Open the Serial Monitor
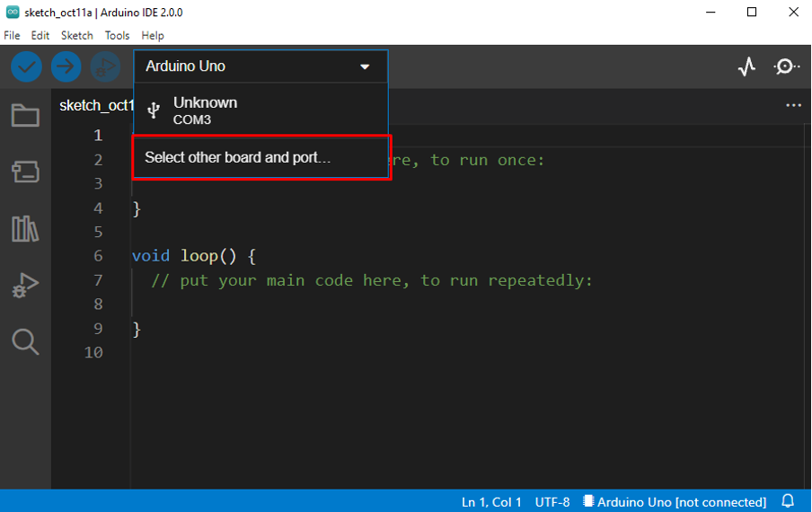Viewport: 812px width, 512px height. (786, 66)
